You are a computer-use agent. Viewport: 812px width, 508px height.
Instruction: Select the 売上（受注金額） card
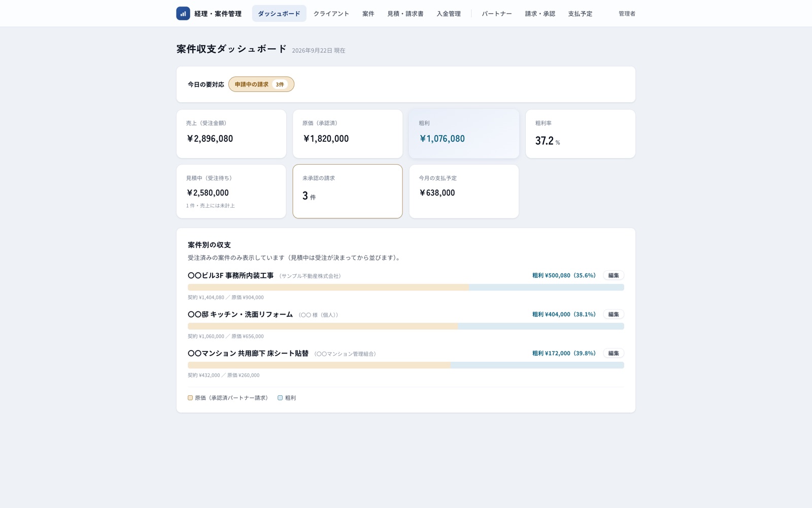tap(231, 134)
